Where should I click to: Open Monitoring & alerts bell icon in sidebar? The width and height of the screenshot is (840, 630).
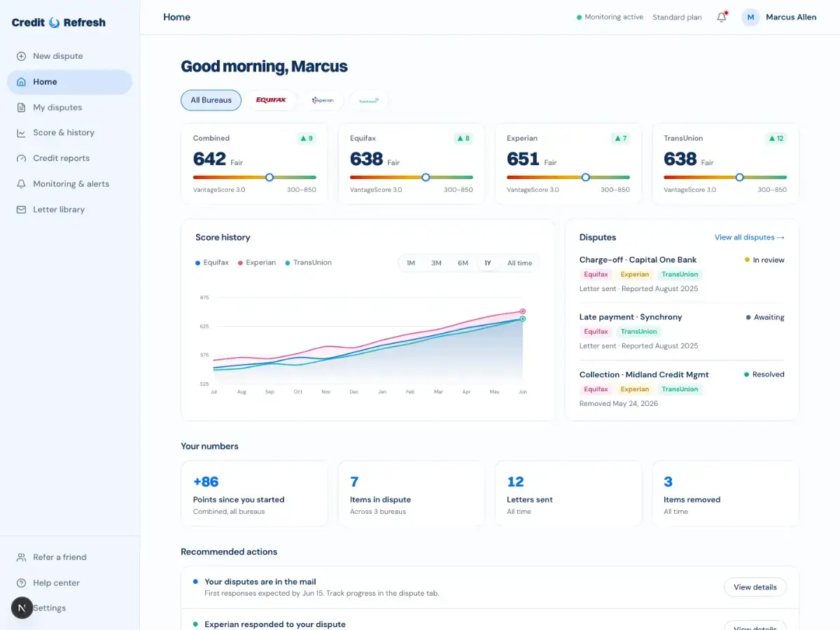21,183
